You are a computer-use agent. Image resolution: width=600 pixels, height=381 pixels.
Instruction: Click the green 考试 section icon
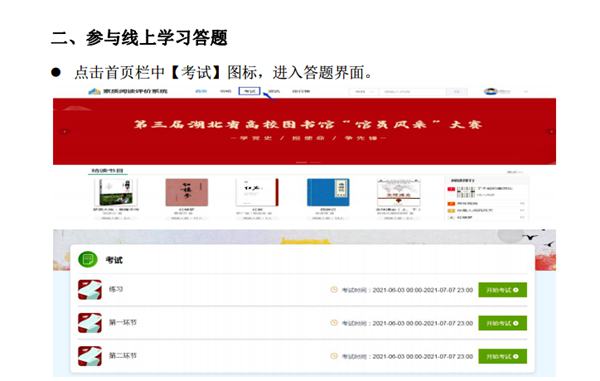point(88,260)
